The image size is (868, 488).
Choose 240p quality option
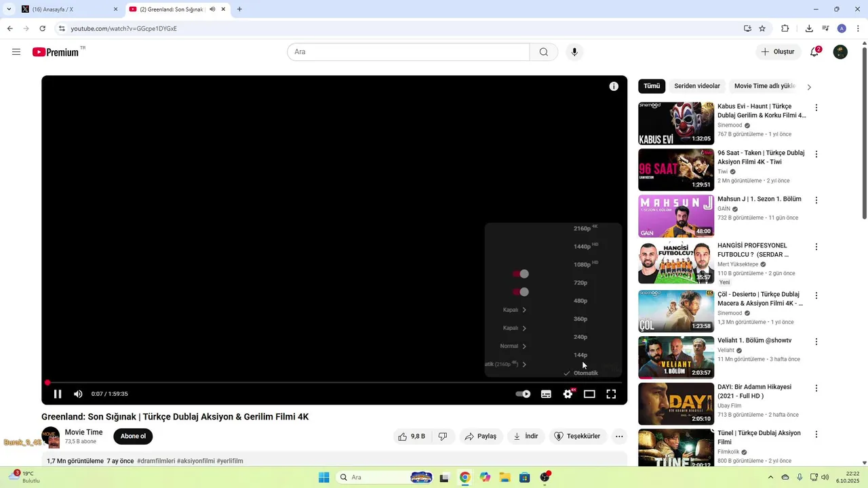(580, 337)
